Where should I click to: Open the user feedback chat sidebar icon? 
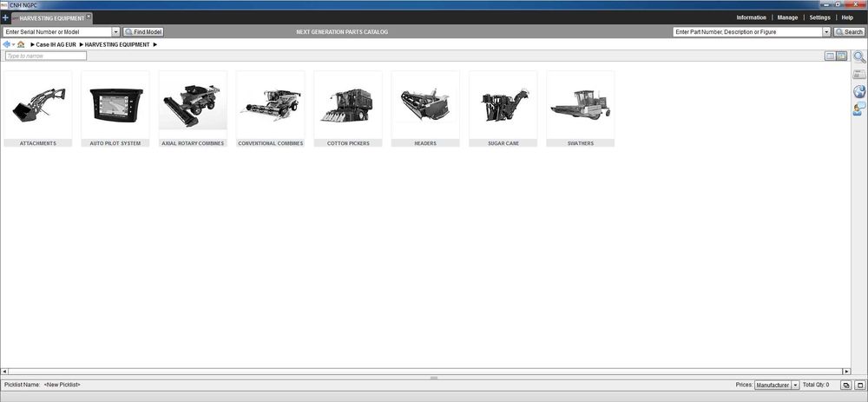click(x=859, y=109)
